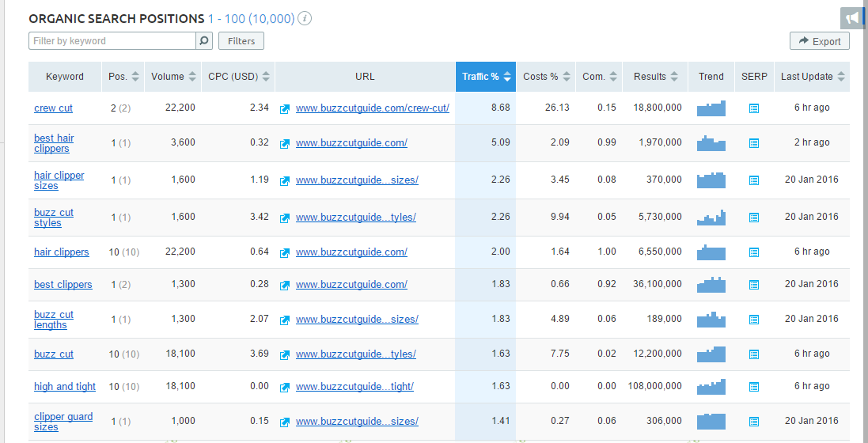The width and height of the screenshot is (868, 443).
Task: Focus the Filter by keyword input field
Action: tap(112, 41)
